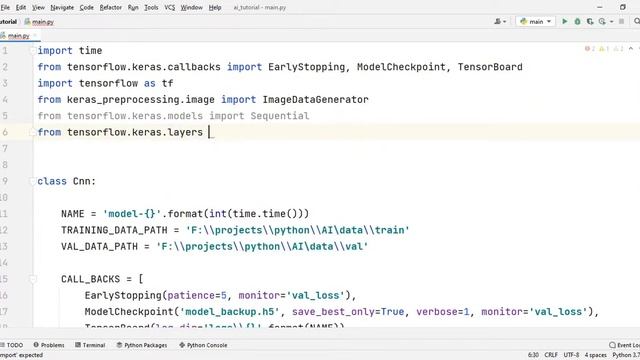Open profiler run options arrow
Screen dimensions: 640x360
click(x=611, y=22)
